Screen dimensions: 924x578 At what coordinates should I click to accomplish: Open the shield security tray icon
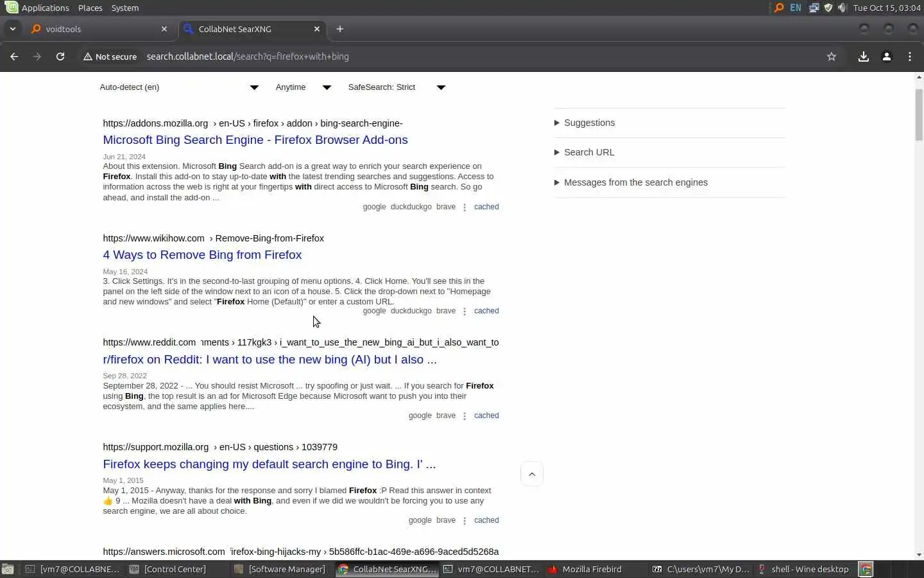[828, 8]
